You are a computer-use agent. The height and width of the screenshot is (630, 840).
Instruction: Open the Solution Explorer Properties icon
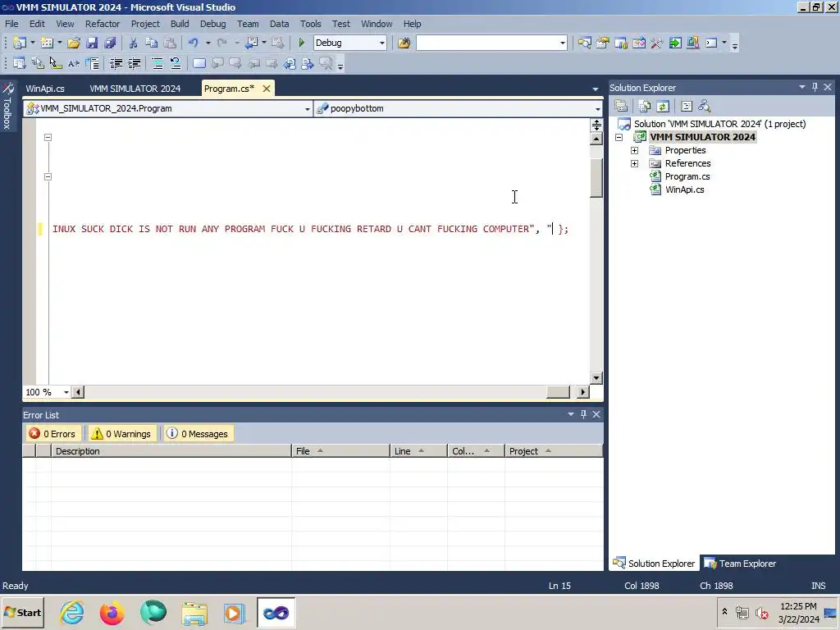point(621,106)
